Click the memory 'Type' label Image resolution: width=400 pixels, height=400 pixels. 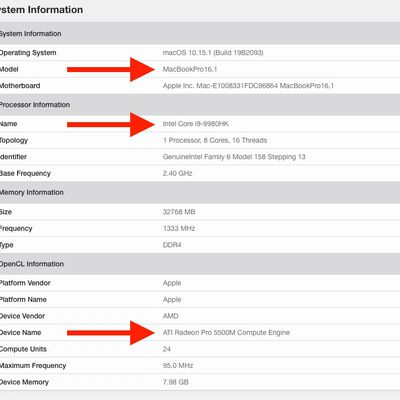tap(7, 245)
